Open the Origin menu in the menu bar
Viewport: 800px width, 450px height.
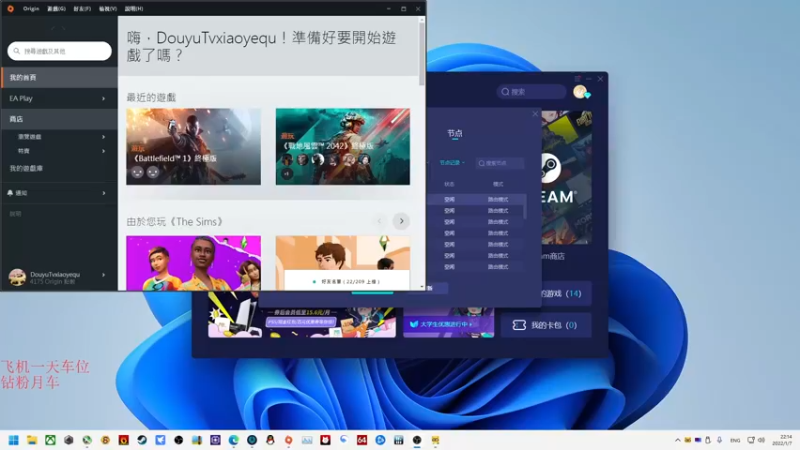click(x=31, y=9)
